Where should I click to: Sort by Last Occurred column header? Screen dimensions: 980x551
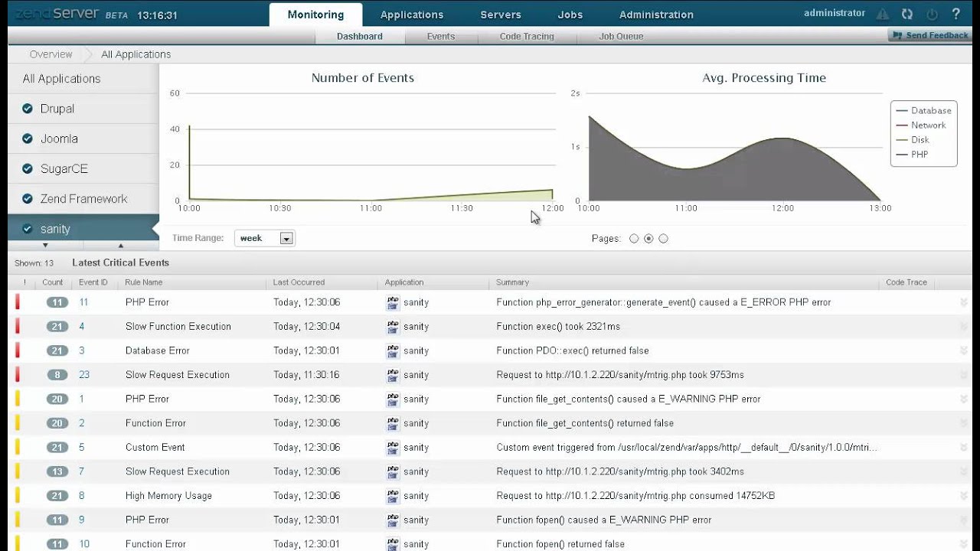tap(299, 282)
